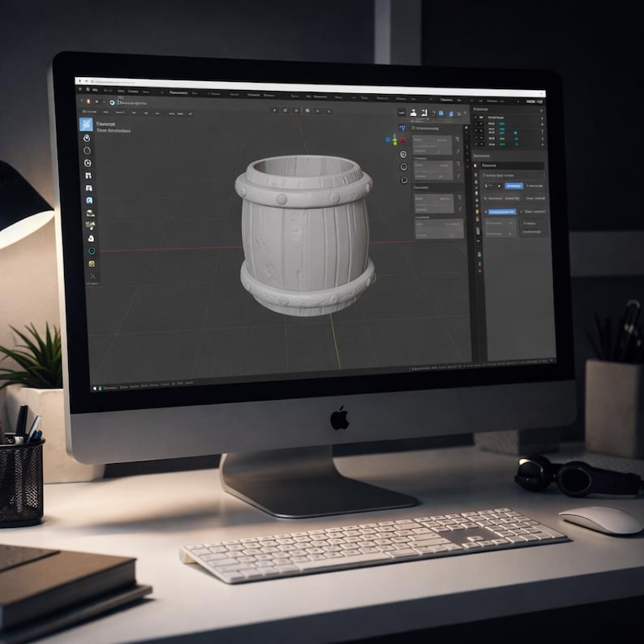This screenshot has height=644, width=644.
Task: Click the first of three circular viewport navigation buttons
Action: click(x=403, y=154)
